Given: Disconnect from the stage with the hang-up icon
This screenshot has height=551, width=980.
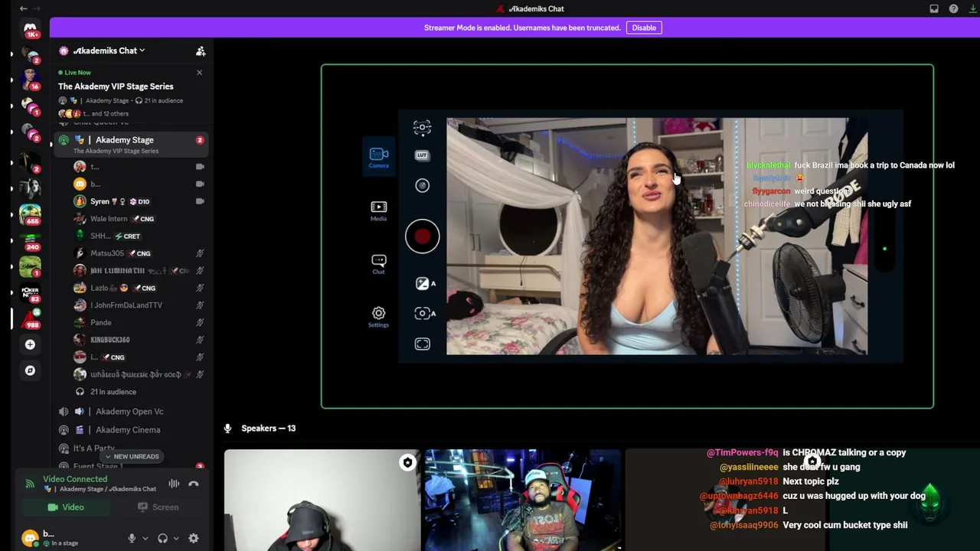Looking at the screenshot, I should coord(194,484).
